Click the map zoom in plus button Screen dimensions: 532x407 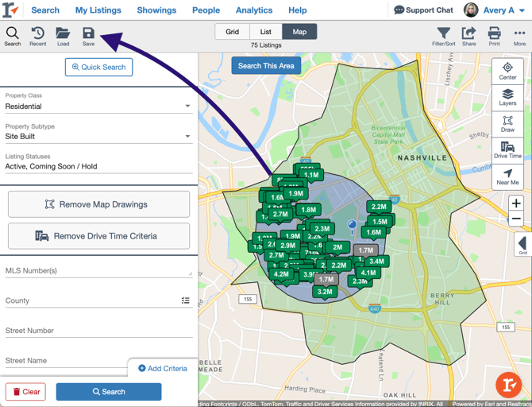click(x=516, y=203)
